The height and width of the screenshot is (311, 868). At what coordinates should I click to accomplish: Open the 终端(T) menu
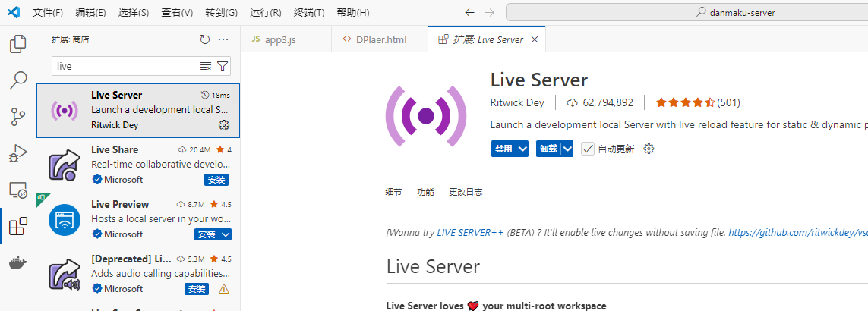[309, 13]
